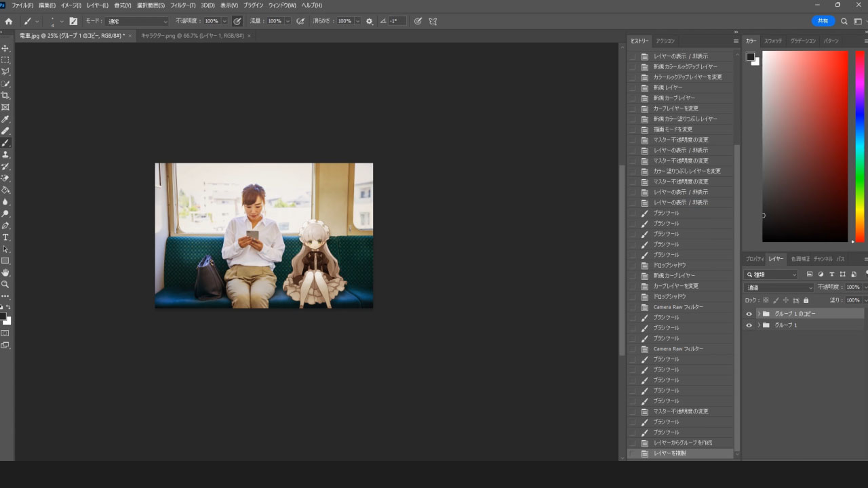Select the Dodge tool
This screenshot has height=488, width=868.
[x=5, y=213]
